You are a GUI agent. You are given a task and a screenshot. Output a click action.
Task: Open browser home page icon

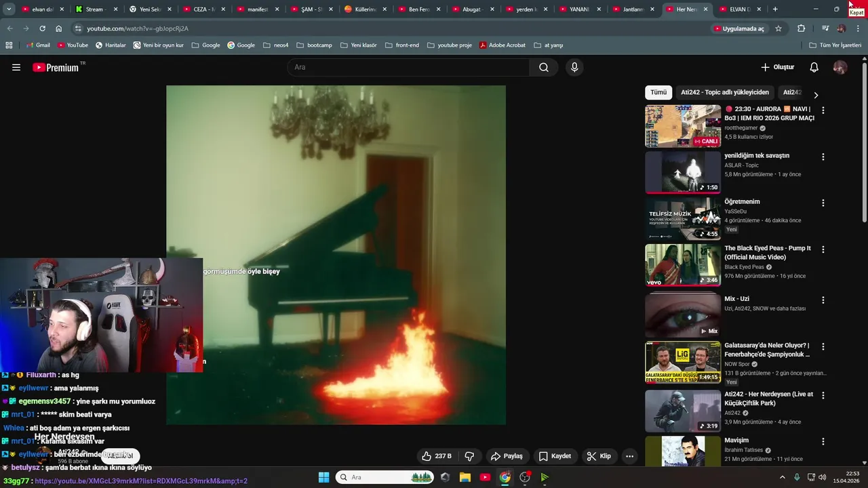click(58, 28)
